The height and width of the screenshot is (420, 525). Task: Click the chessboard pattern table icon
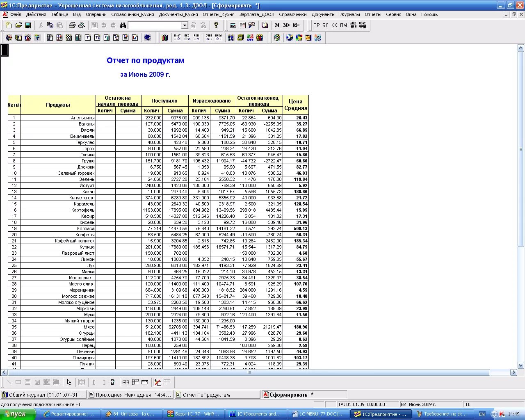[x=69, y=38]
